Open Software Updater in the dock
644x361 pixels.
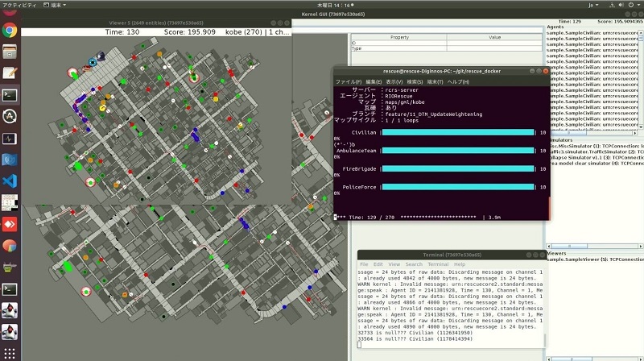10,116
